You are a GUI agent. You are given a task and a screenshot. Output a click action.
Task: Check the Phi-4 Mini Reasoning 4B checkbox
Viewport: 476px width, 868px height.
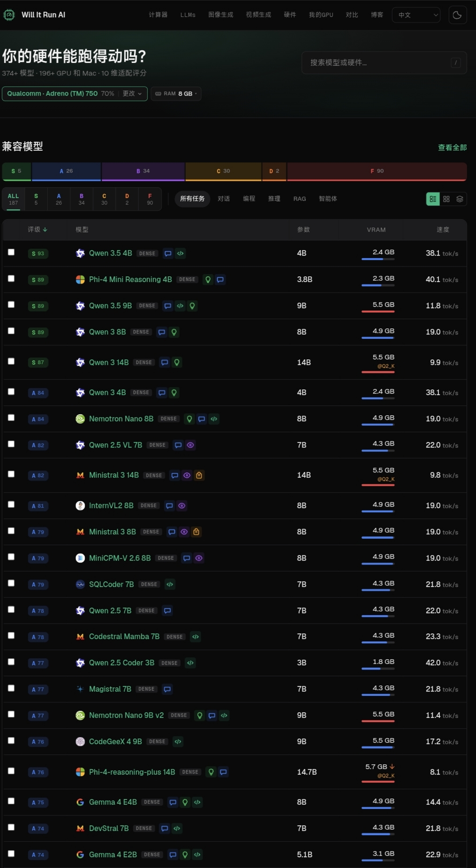pos(11,279)
